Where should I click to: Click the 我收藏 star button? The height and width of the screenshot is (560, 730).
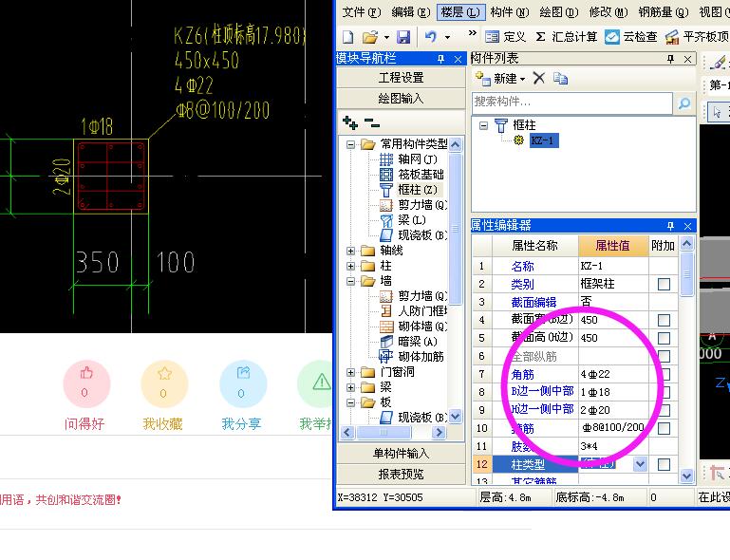(x=164, y=384)
